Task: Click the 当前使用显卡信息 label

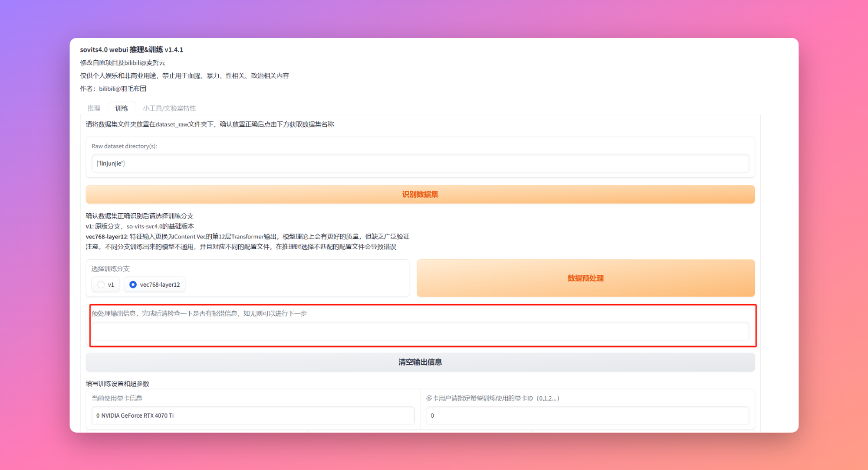Action: (117, 398)
